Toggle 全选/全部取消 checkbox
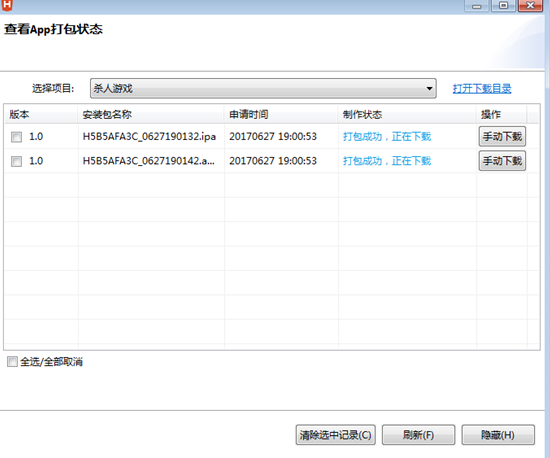This screenshot has height=458, width=550. (12, 362)
